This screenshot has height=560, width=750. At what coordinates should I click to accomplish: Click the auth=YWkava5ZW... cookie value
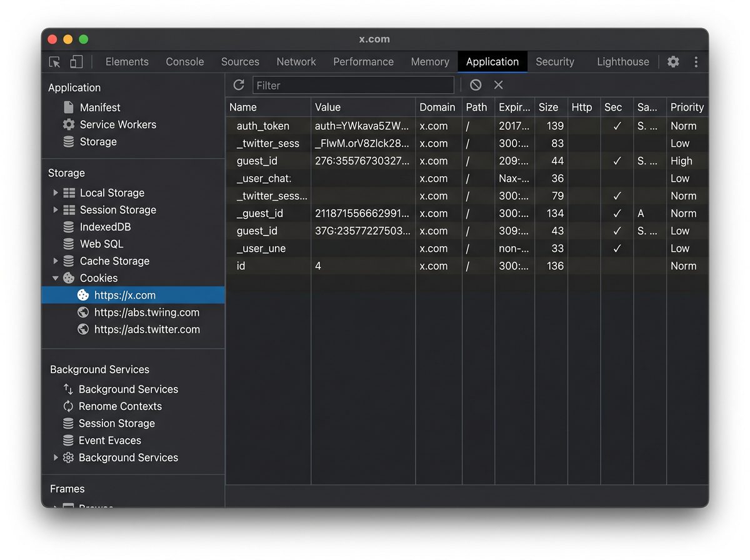(x=362, y=126)
